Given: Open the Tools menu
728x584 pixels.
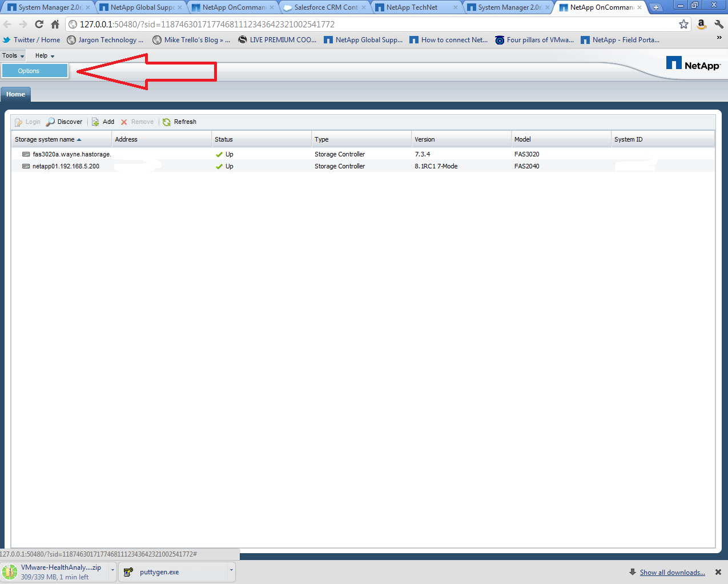Looking at the screenshot, I should point(13,55).
